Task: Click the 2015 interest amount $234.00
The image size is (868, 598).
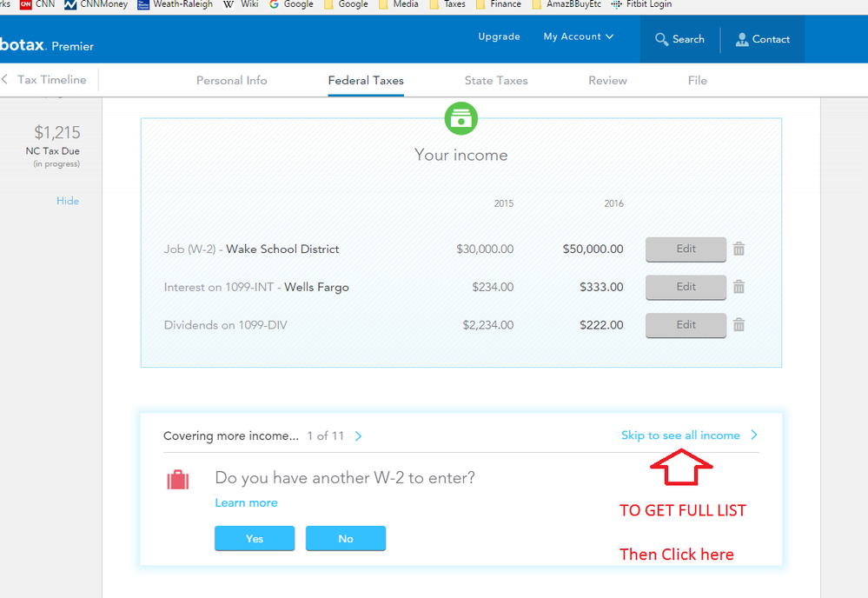Action: pyautogui.click(x=493, y=287)
